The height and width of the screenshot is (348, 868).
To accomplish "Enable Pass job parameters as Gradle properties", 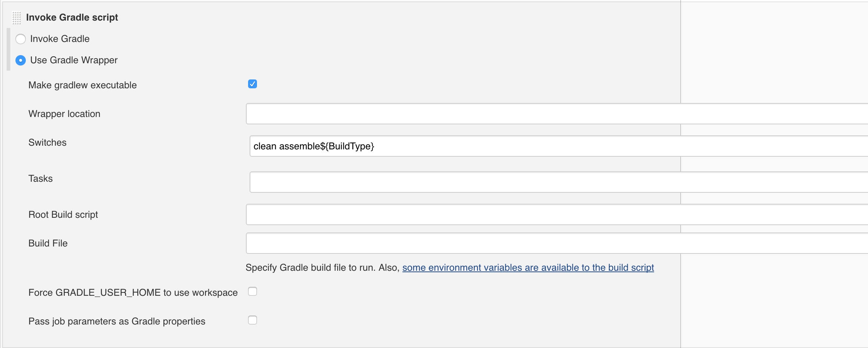I will point(253,320).
